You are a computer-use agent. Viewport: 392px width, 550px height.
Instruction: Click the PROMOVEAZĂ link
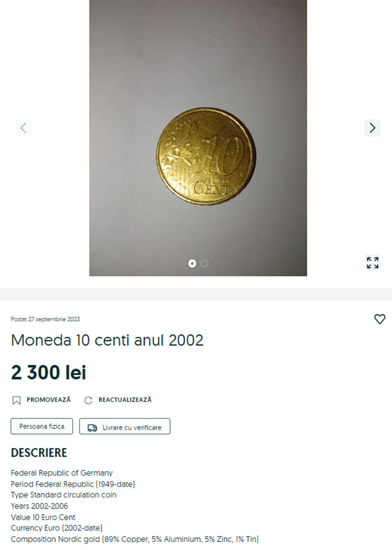pyautogui.click(x=48, y=400)
